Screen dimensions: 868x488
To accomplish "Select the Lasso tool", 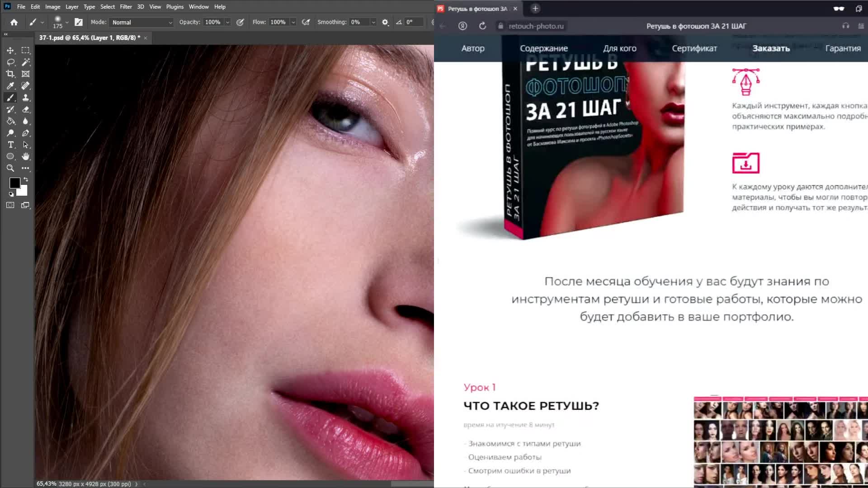I will click(x=10, y=62).
